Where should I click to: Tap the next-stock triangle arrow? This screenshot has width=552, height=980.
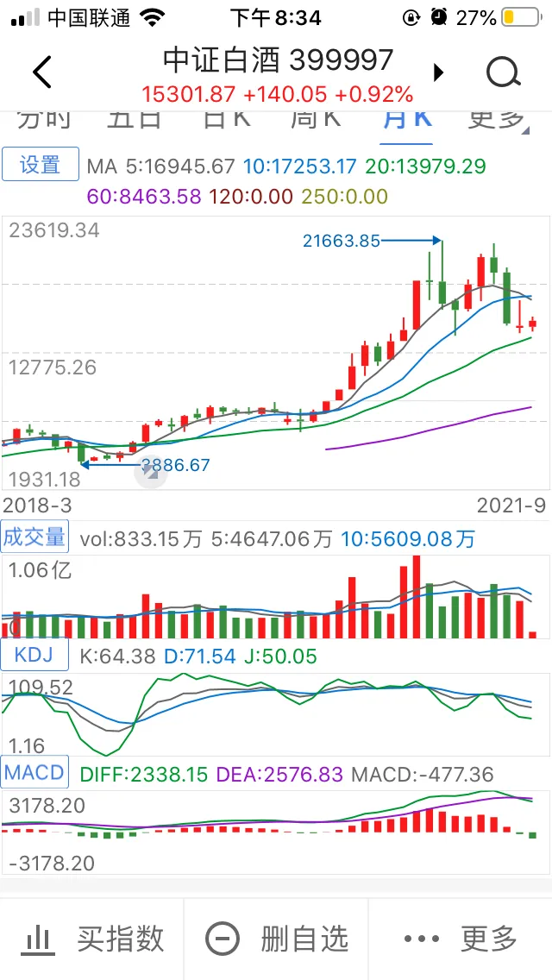pyautogui.click(x=438, y=72)
